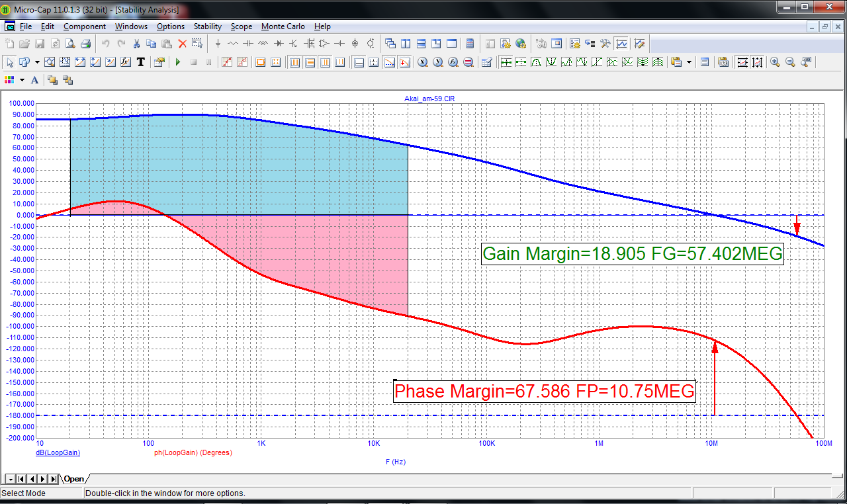This screenshot has height=504, width=847.
Task: Click the font letter A icon
Action: [34, 80]
